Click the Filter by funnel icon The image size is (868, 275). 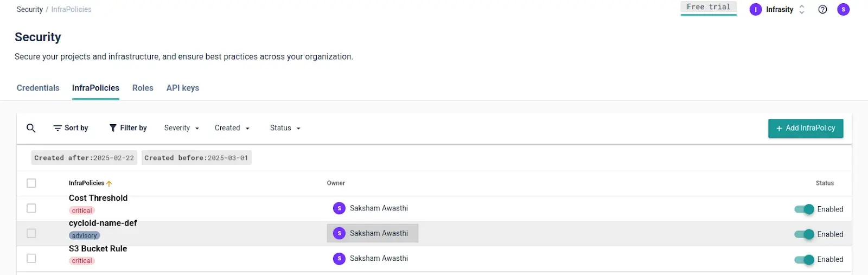113,128
